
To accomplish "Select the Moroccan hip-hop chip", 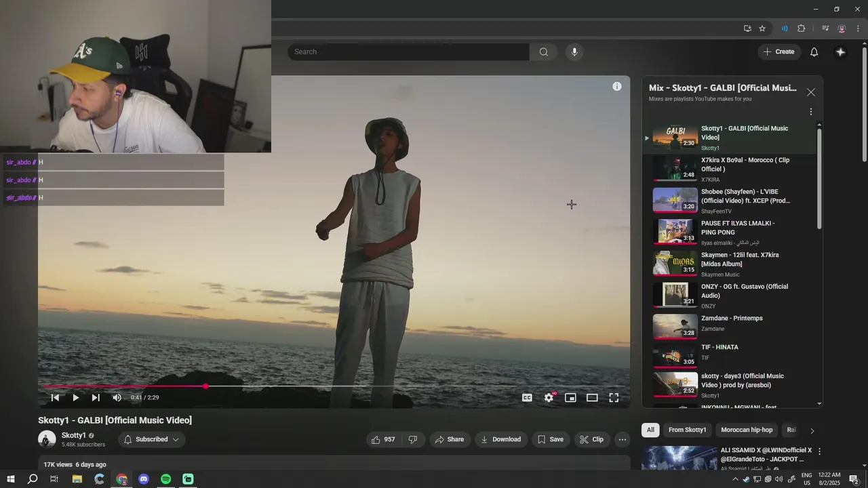I will point(747,430).
